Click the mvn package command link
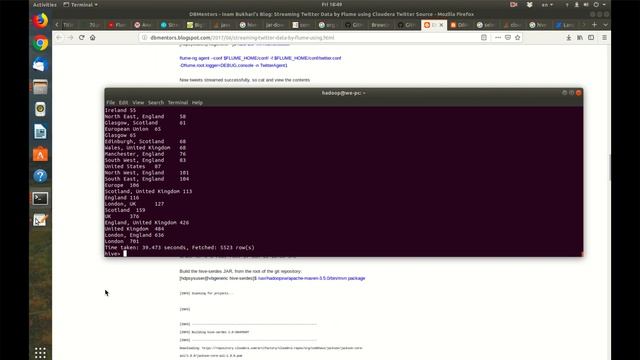The image size is (640, 360). pos(311,278)
